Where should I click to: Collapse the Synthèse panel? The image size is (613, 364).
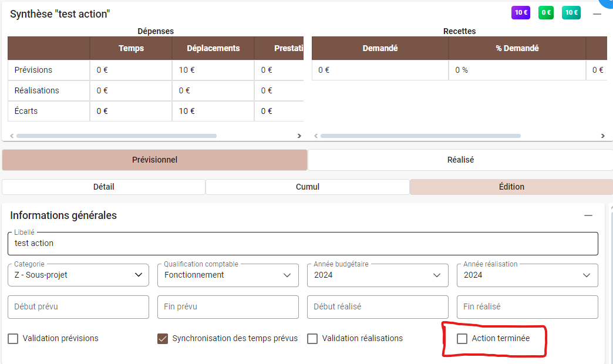pos(597,14)
